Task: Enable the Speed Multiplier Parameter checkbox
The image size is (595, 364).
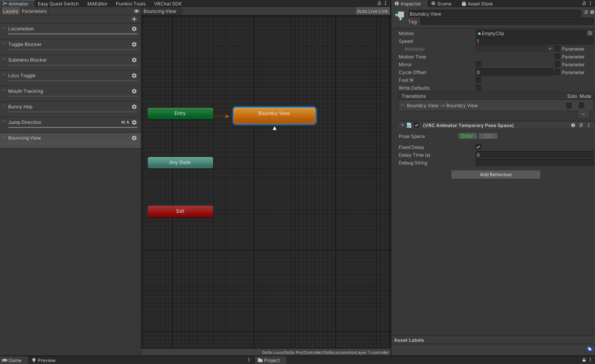Action: (558, 49)
